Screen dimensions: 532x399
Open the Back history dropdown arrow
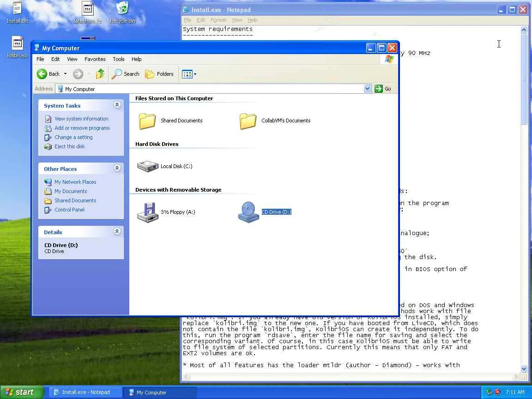point(65,73)
